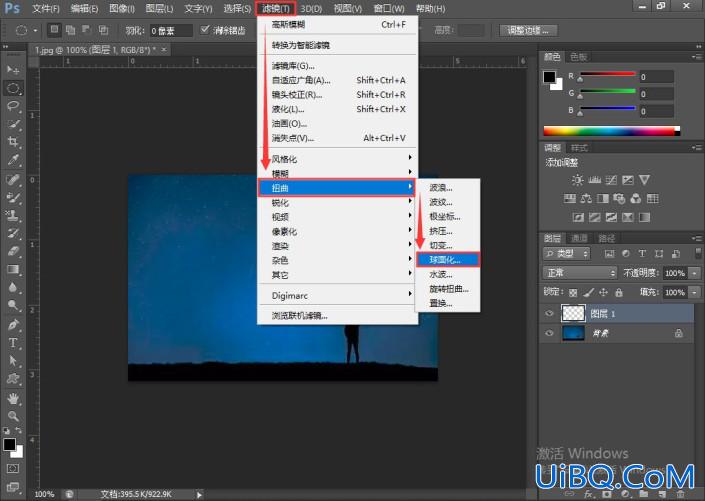Click the Brightness/Contrast adjustment icon
This screenshot has width=705, height=501.
577,180
